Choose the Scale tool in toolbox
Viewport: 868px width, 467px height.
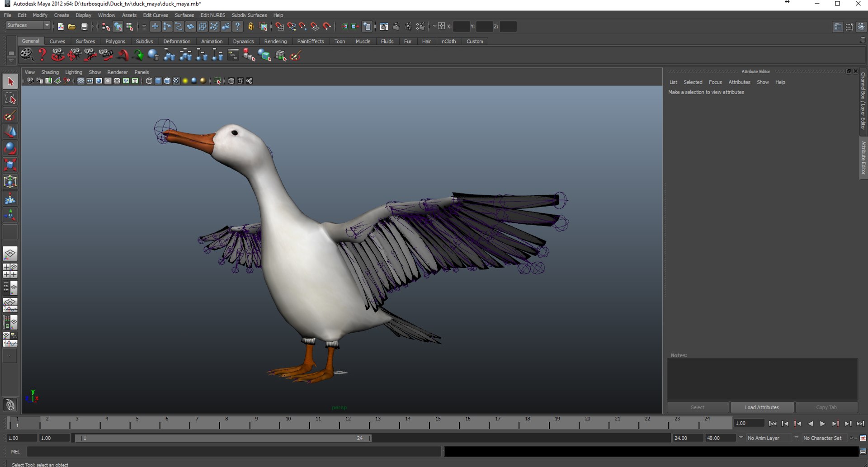click(10, 165)
